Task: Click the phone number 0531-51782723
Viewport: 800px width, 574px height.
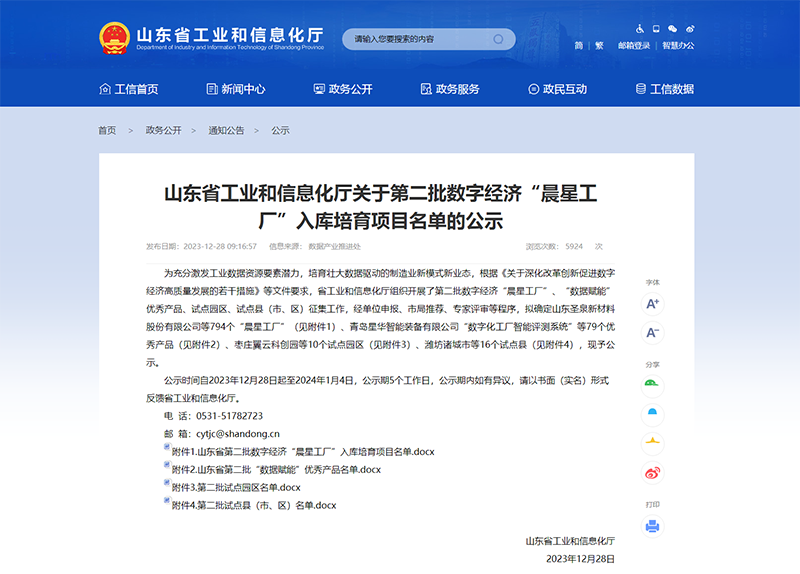Action: coord(230,416)
